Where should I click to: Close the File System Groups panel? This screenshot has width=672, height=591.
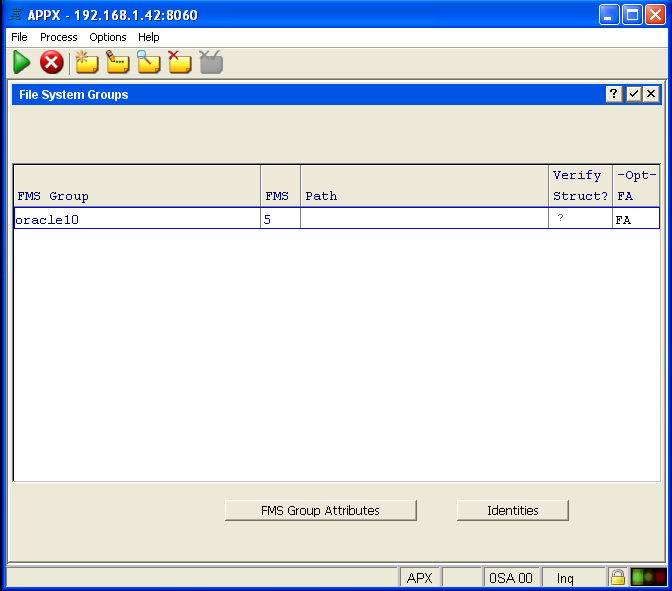[x=651, y=94]
